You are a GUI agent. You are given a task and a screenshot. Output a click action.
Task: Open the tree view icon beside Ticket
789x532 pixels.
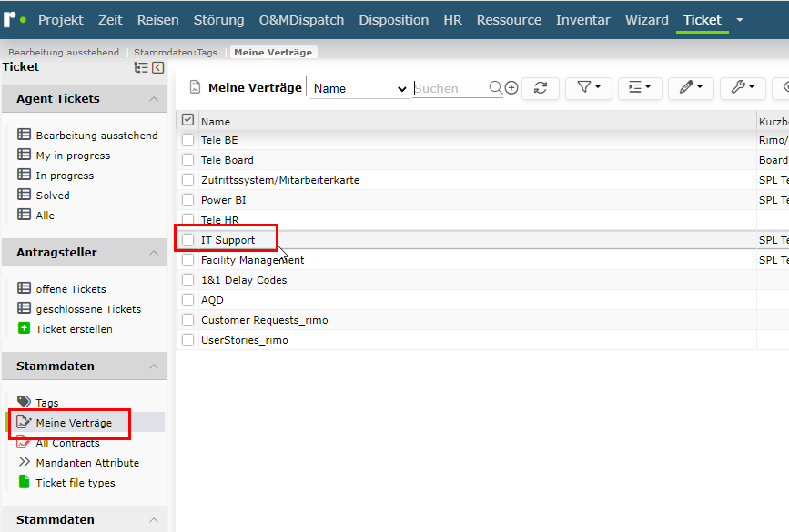coord(141,68)
